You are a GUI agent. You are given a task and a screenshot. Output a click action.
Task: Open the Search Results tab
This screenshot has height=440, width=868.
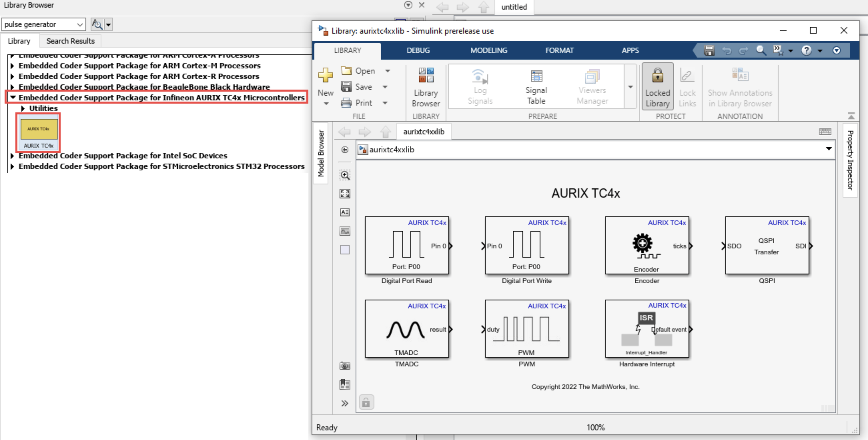click(x=70, y=41)
